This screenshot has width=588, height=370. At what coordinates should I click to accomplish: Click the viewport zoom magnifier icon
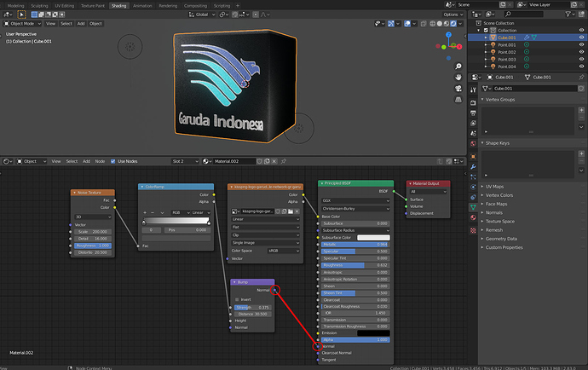[x=458, y=66]
